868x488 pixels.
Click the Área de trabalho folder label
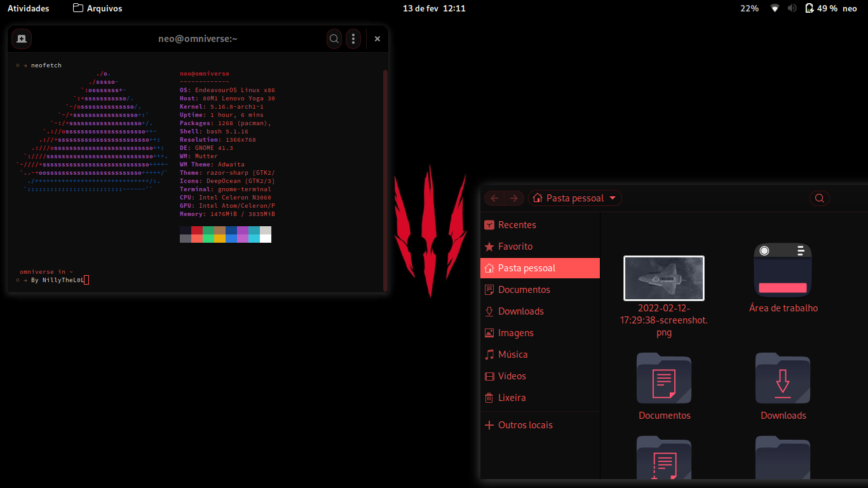click(x=783, y=308)
